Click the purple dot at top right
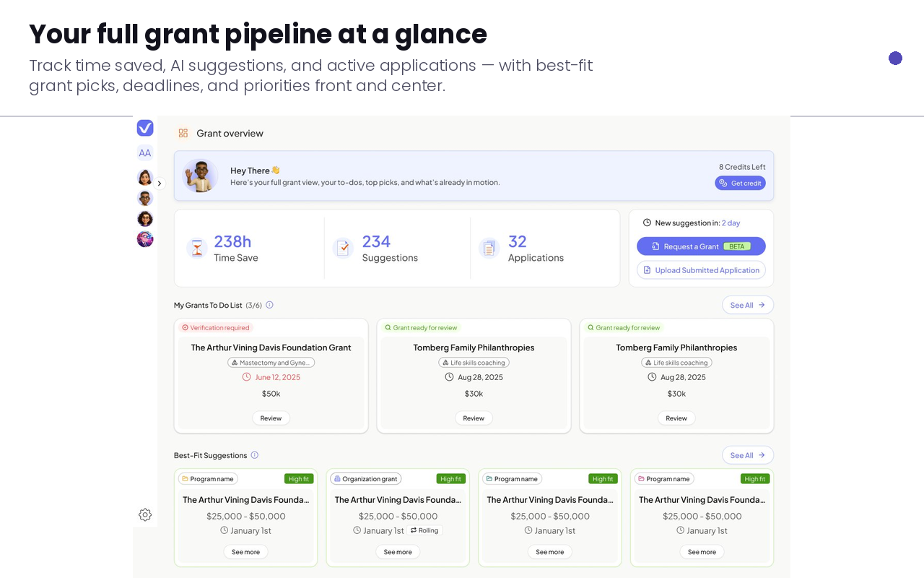Viewport: 924px width, 578px height. [895, 59]
